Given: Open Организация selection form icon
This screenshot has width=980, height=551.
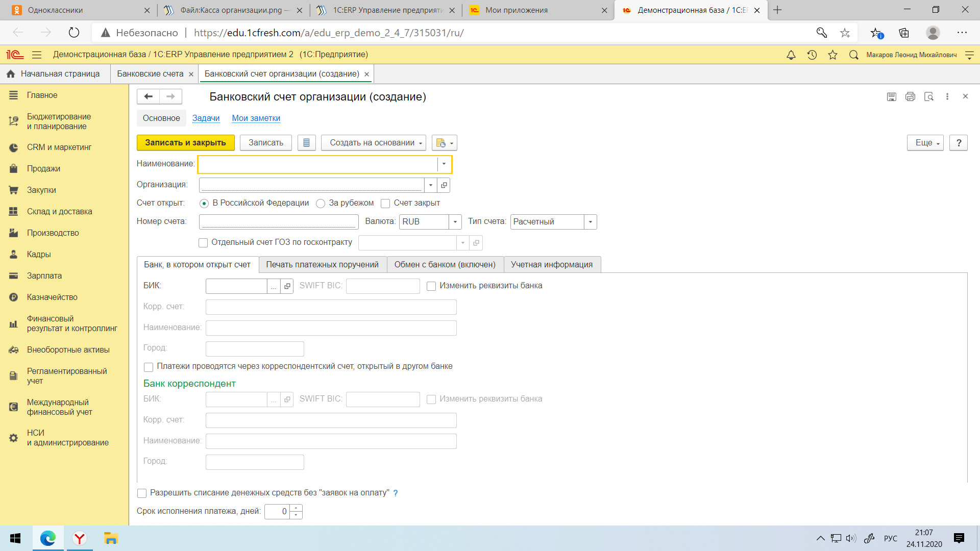Looking at the screenshot, I should point(444,185).
